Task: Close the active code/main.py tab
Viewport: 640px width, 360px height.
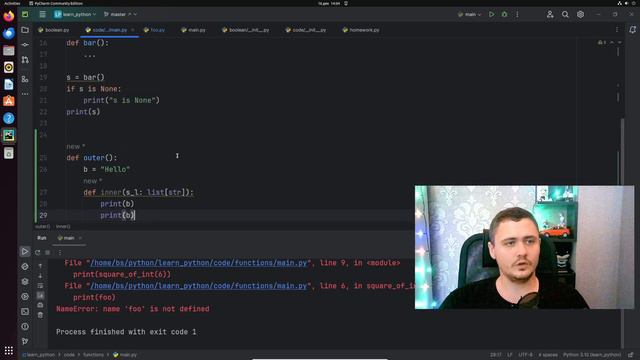Action: [133, 30]
